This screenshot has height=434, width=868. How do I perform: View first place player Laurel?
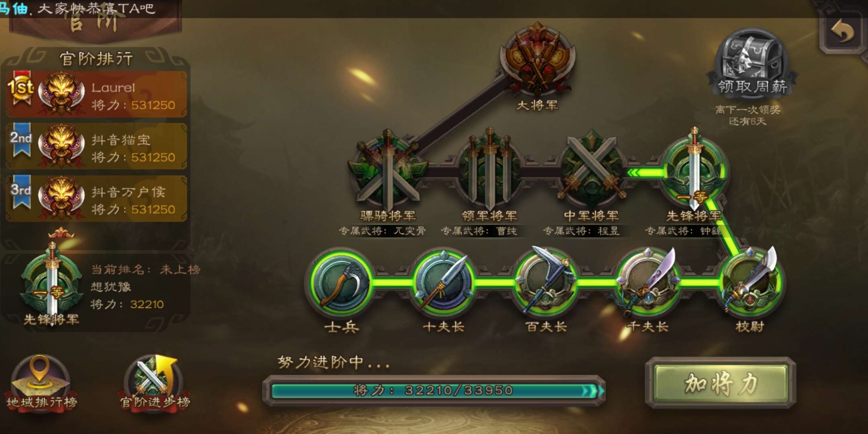(96, 94)
